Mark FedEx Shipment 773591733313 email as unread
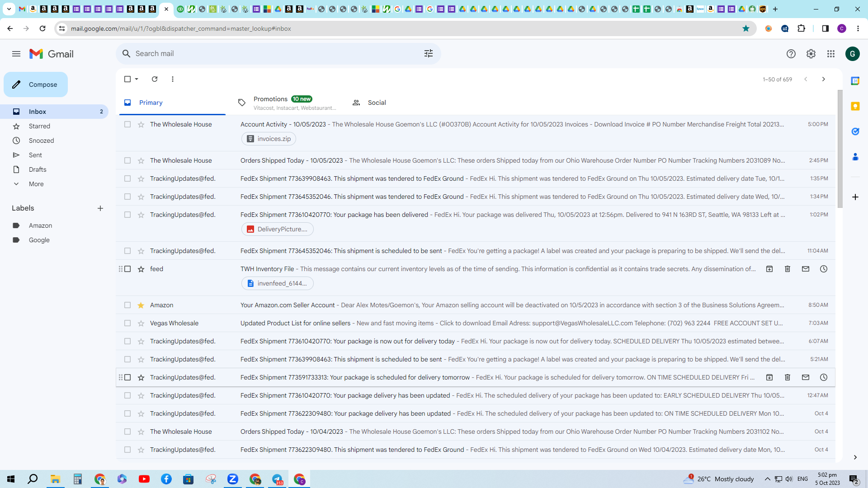Screen dimensions: 868x488 806,377
